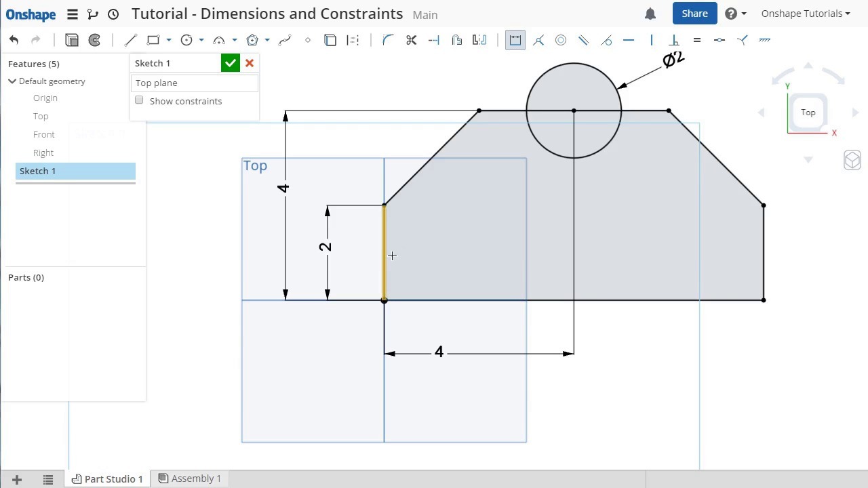Image resolution: width=868 pixels, height=488 pixels.
Task: Enable the Show constraints checkbox
Action: tap(139, 100)
